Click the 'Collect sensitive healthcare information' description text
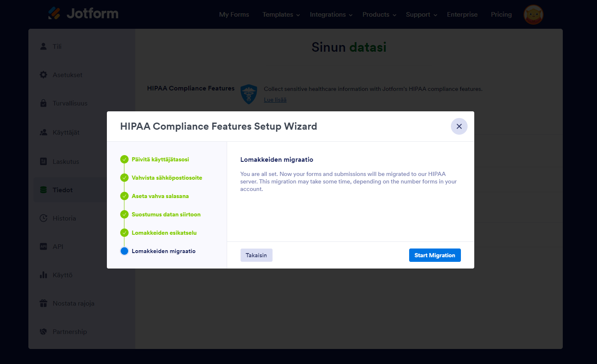597x364 pixels. tap(373, 89)
